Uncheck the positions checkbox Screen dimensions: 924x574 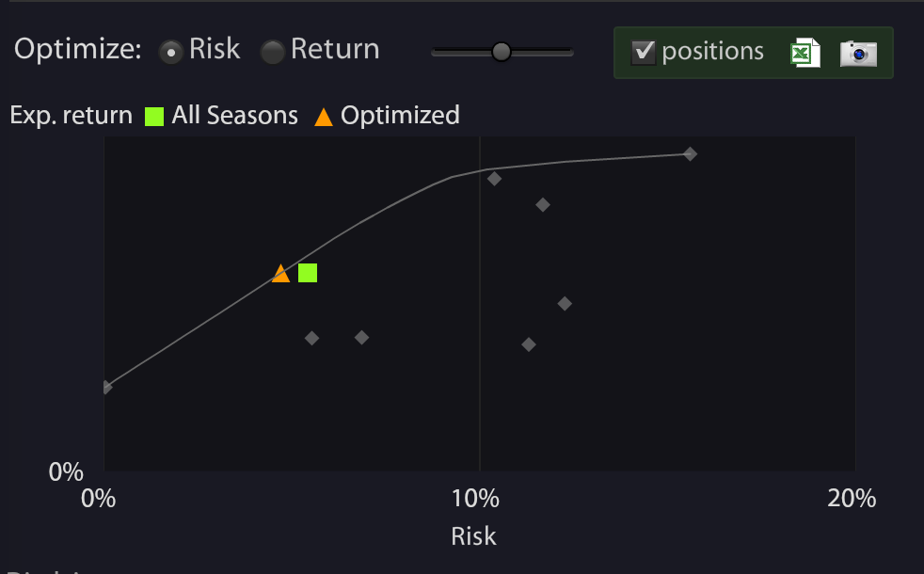[643, 52]
